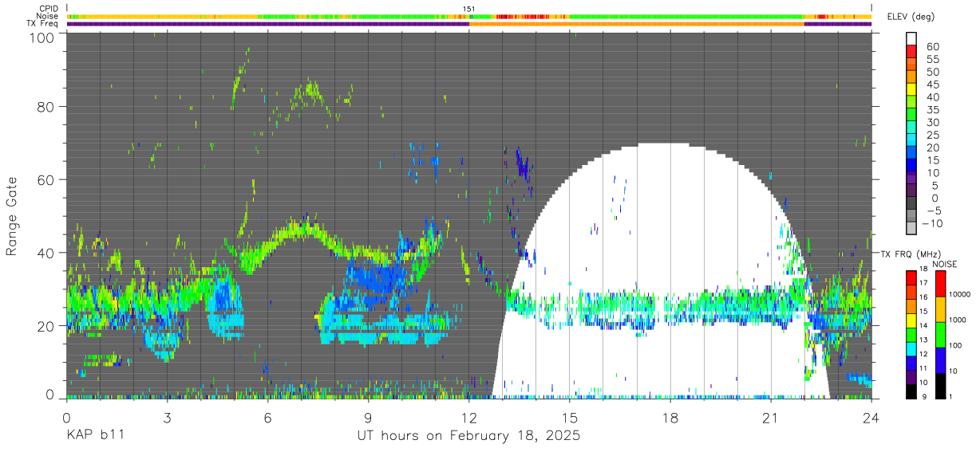Click the x-axis tick label '12'
This screenshot has height=452, width=980.
pyautogui.click(x=468, y=418)
